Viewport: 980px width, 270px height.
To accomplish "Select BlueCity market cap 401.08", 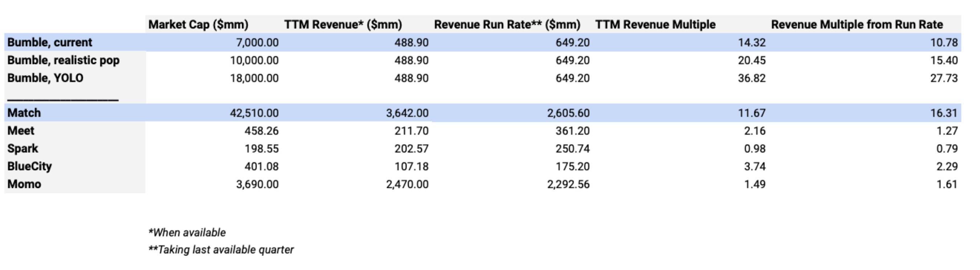I will (261, 167).
